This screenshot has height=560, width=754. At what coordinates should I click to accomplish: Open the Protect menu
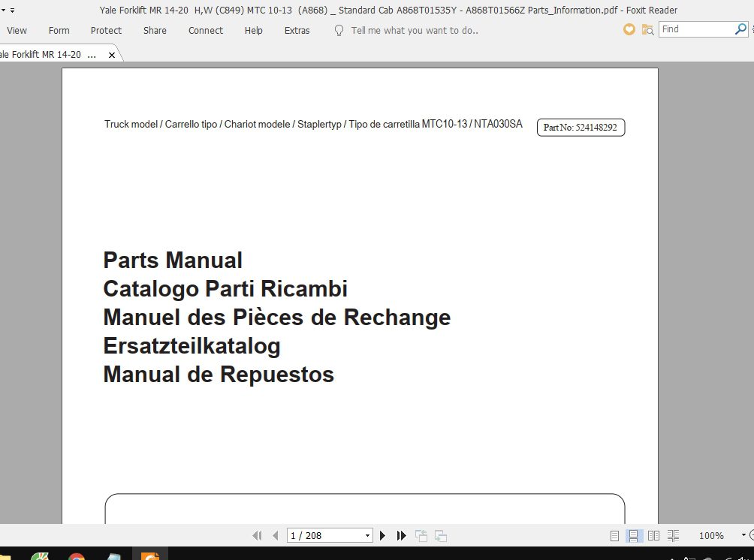(x=107, y=30)
